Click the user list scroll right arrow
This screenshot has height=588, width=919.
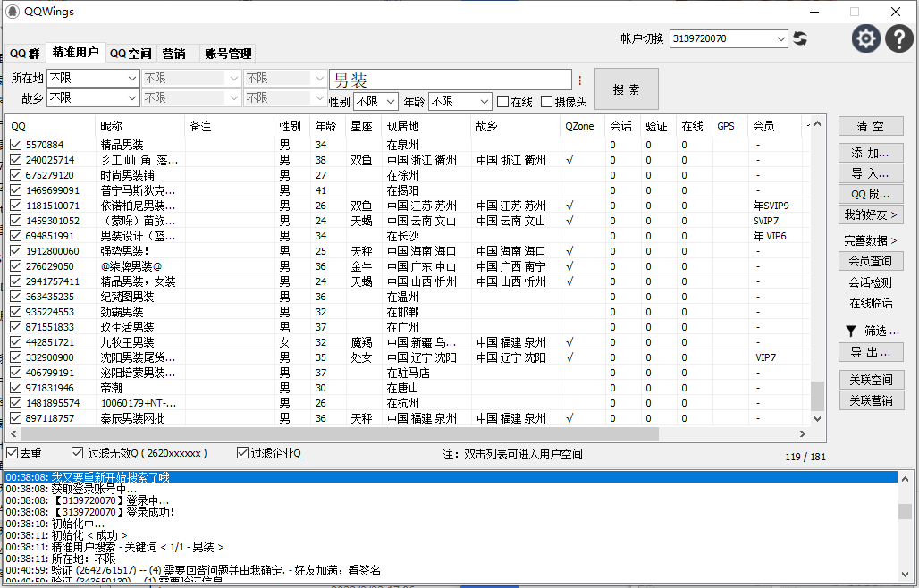[803, 433]
